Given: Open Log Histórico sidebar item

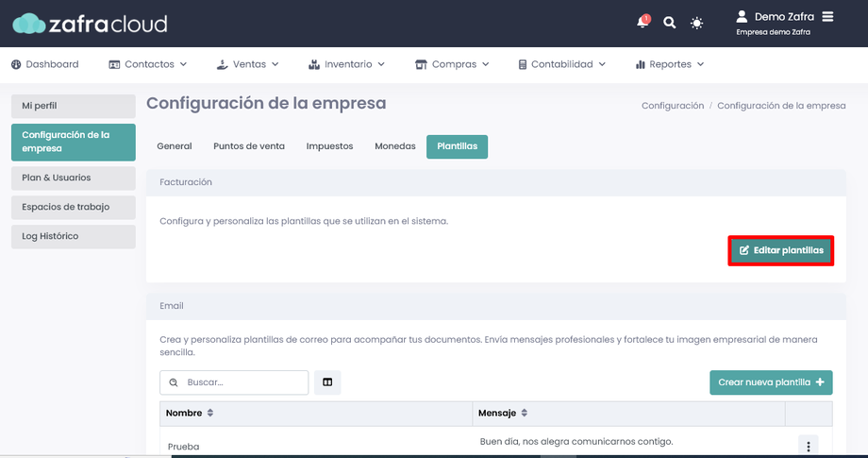Looking at the screenshot, I should (x=73, y=236).
